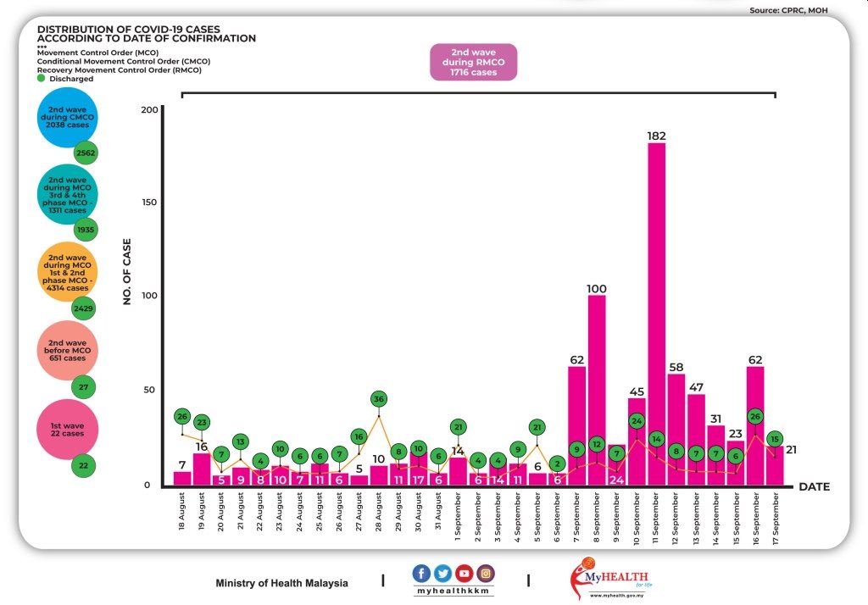Select the green 1935 discharged badge

tap(85, 230)
